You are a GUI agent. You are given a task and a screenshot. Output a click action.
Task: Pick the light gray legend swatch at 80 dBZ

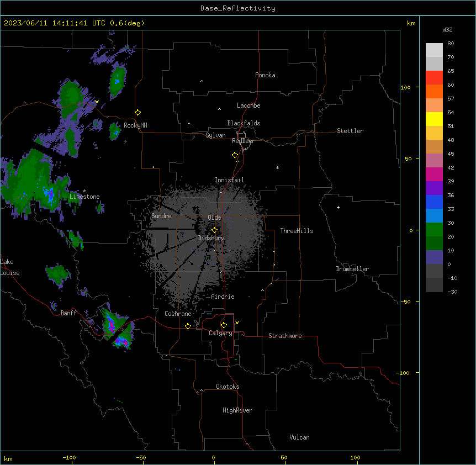434,50
